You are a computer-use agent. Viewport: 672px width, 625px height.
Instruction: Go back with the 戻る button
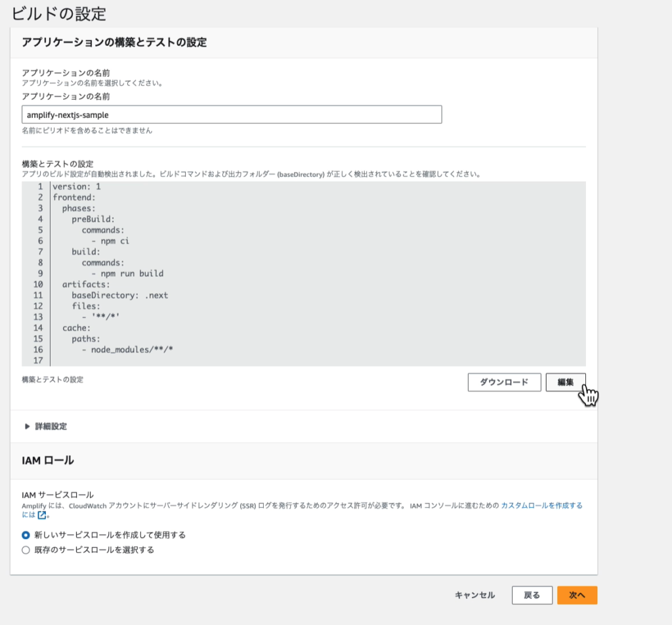532,595
